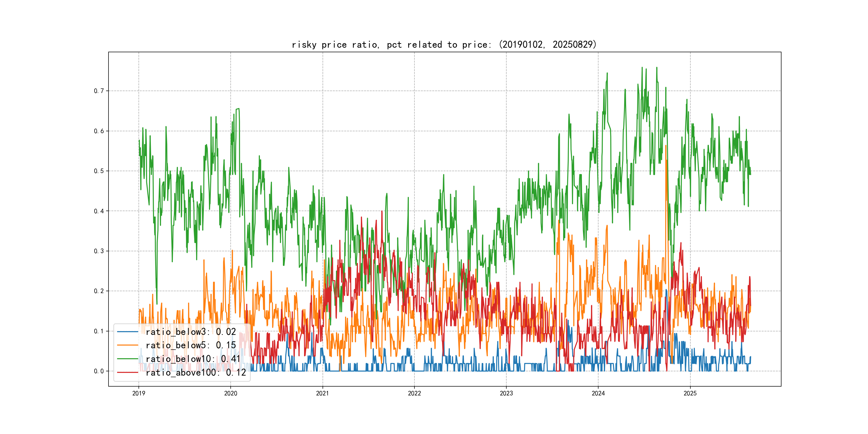Viewport: 868px width, 434px height.
Task: Click the 0.7 y-axis tick label
Action: click(x=99, y=91)
